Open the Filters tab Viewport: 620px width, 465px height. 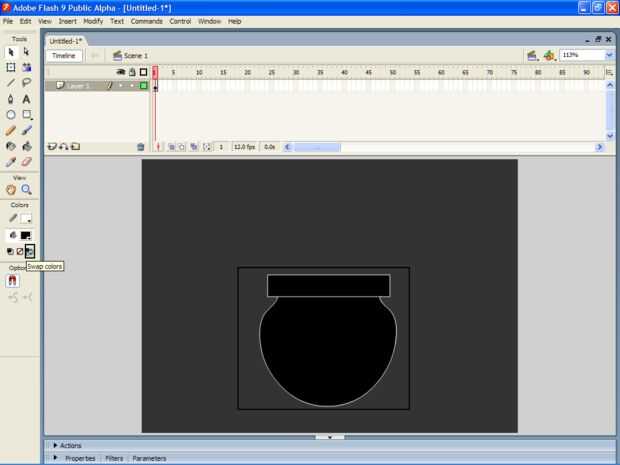pos(114,458)
